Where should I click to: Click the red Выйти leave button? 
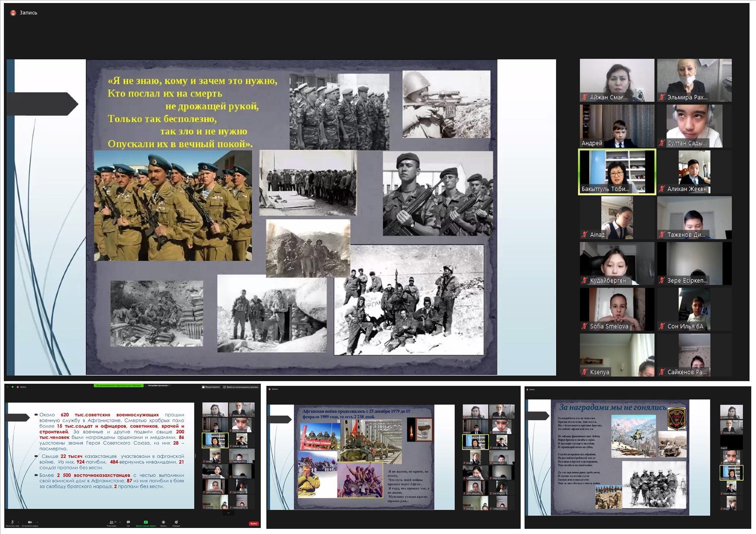(254, 524)
